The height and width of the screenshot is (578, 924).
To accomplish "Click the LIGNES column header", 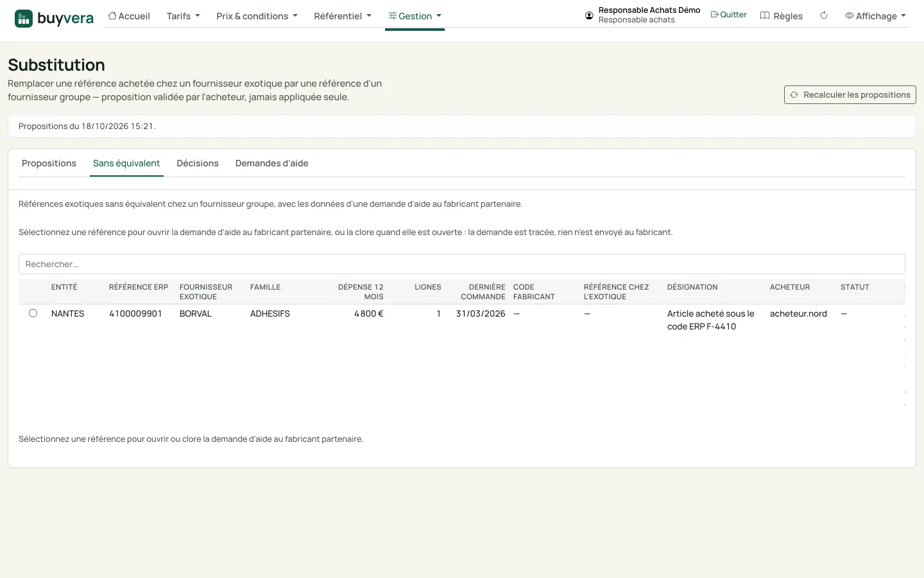I will coord(428,287).
